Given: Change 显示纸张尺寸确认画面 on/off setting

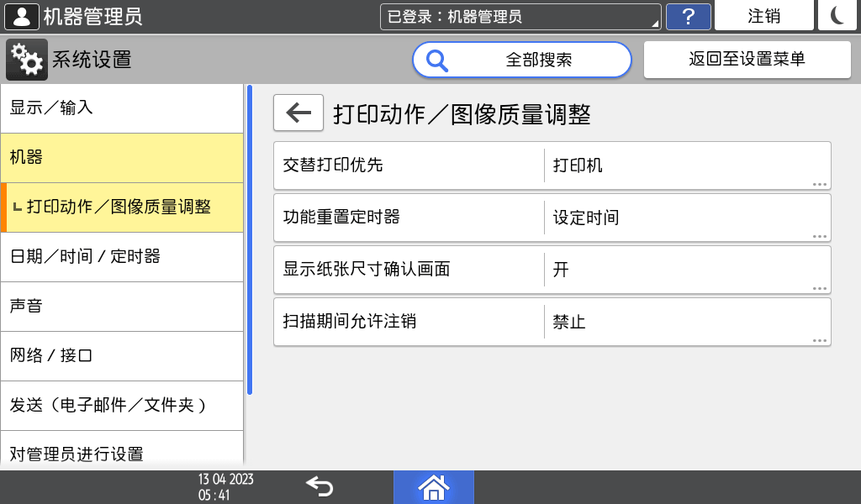Looking at the screenshot, I should (x=552, y=270).
